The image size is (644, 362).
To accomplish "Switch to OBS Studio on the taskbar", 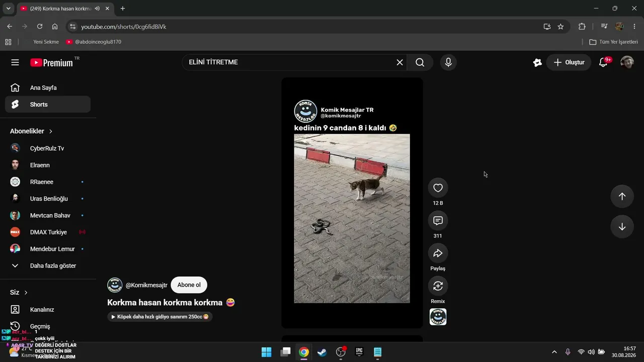I will pos(341,352).
